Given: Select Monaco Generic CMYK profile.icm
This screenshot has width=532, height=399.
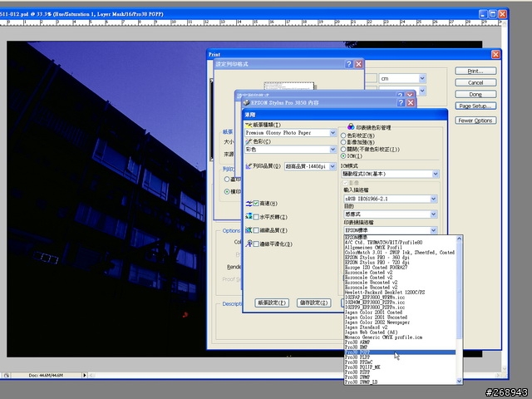Looking at the screenshot, I should point(400,337).
